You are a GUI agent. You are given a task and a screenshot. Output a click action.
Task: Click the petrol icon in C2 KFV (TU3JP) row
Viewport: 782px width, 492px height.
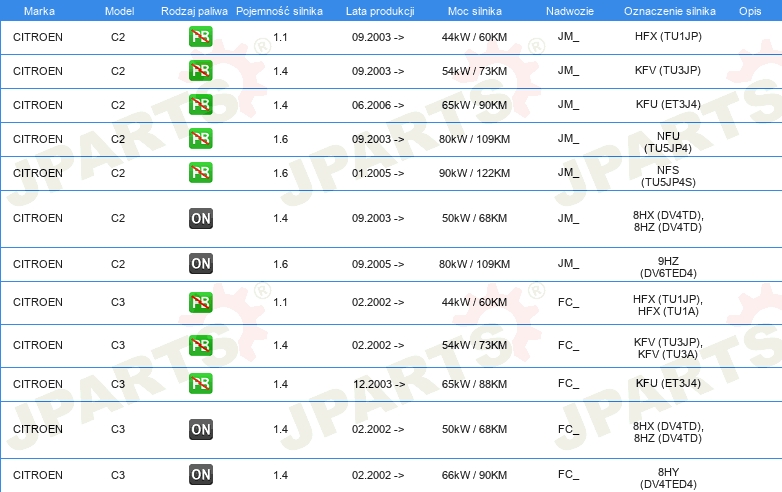200,71
